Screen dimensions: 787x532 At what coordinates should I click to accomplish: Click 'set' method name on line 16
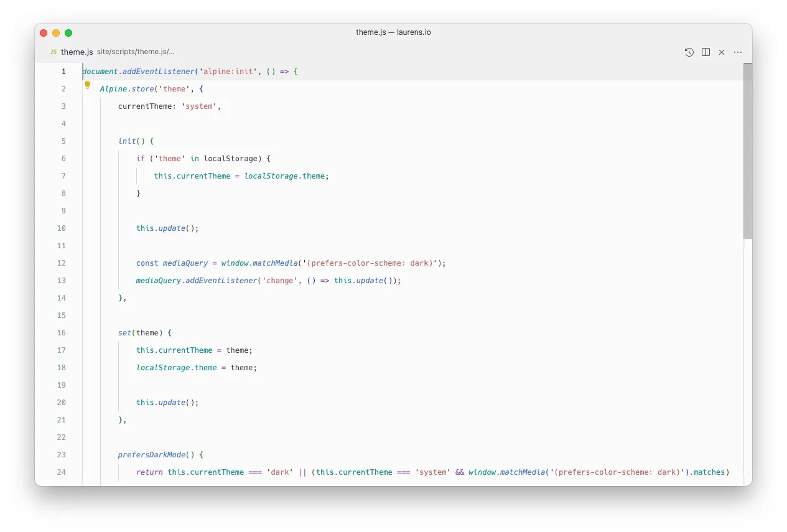click(x=125, y=333)
